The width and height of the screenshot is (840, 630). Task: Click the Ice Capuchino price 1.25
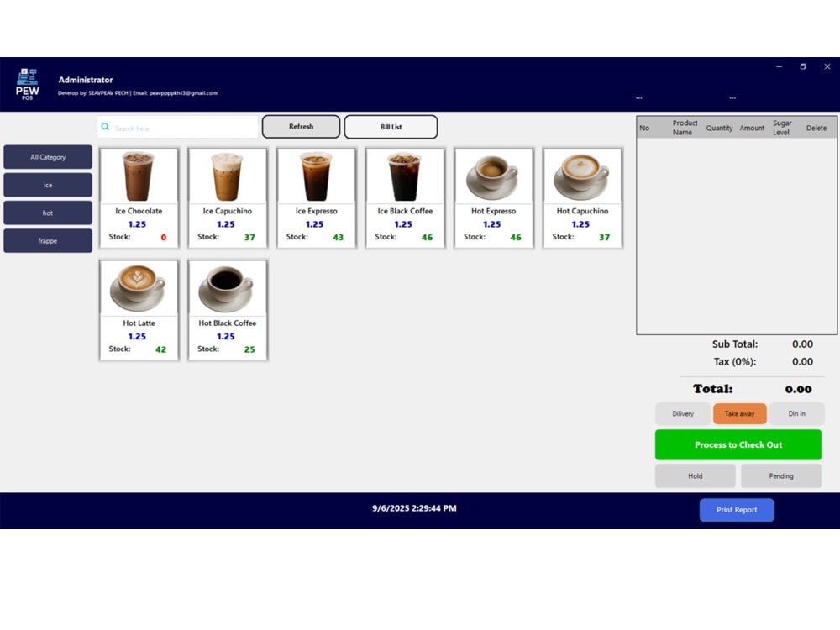click(x=225, y=224)
